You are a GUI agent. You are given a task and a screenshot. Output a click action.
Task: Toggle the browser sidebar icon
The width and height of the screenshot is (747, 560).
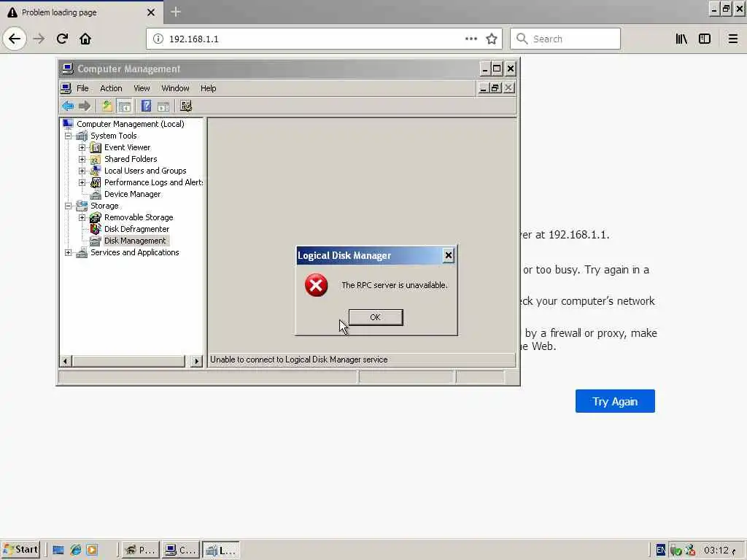705,39
